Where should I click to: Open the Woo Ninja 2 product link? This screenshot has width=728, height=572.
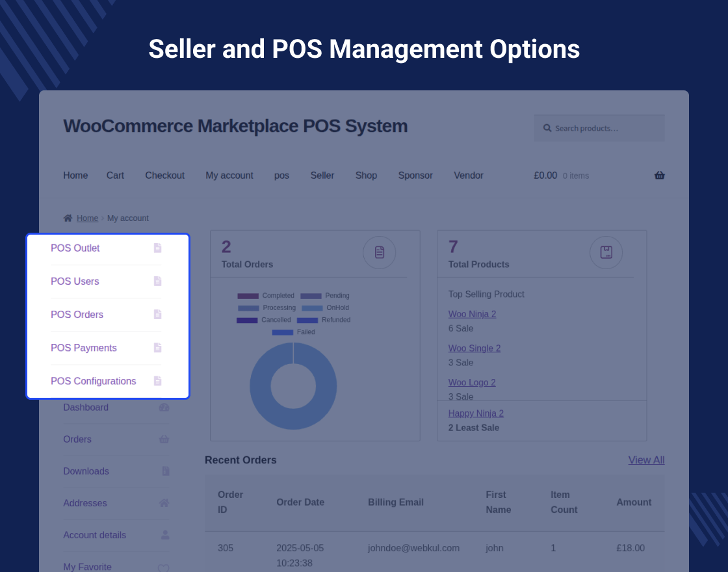[472, 314]
